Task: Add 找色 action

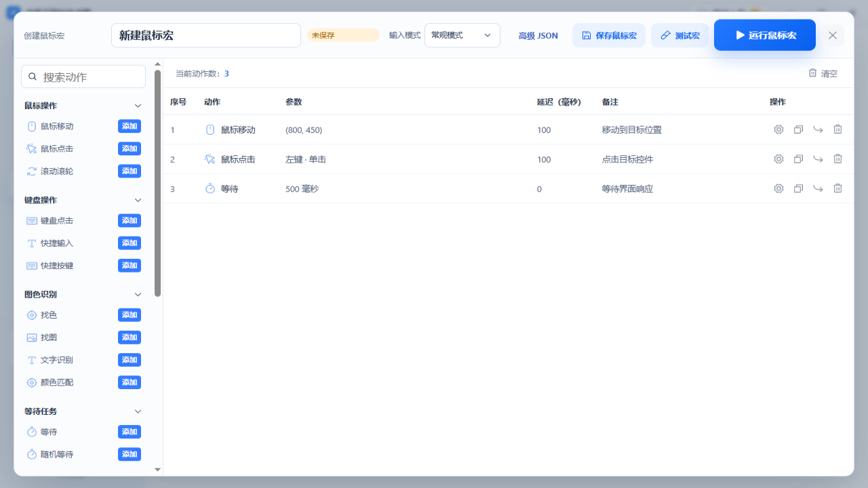Action: point(130,314)
